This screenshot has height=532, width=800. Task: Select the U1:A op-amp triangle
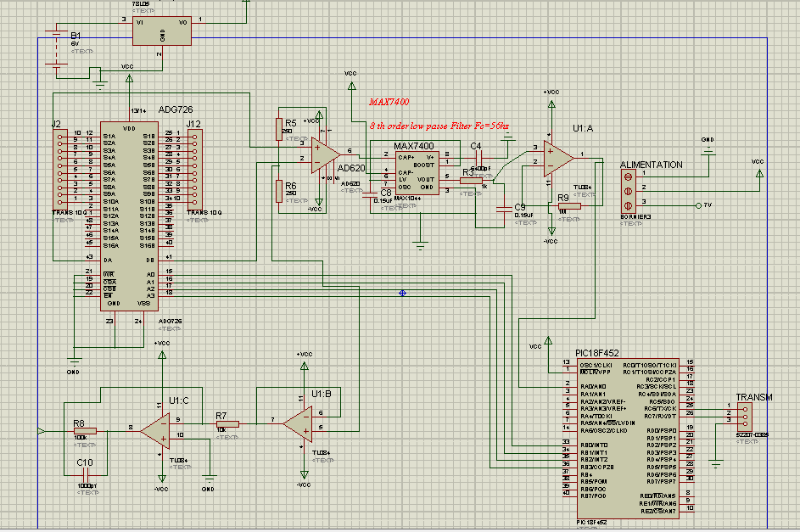pos(558,158)
